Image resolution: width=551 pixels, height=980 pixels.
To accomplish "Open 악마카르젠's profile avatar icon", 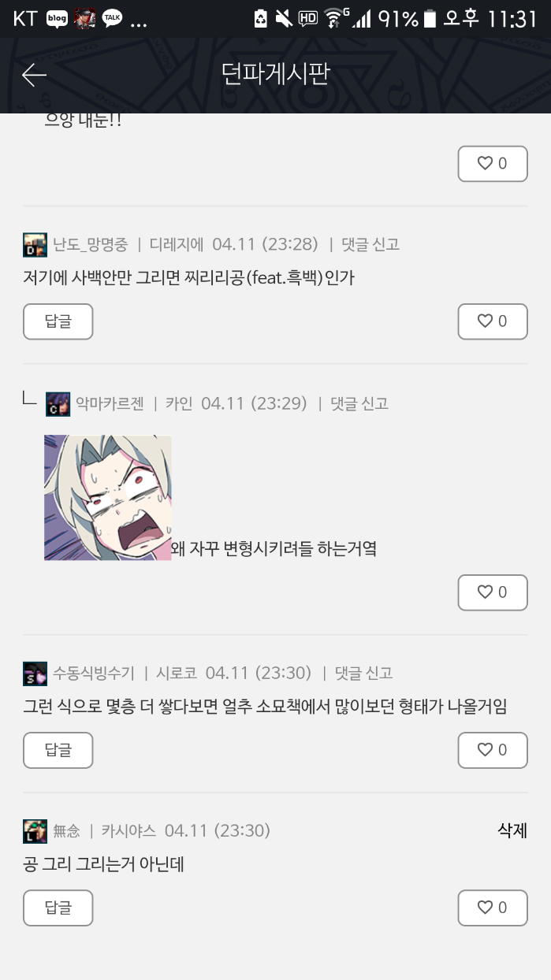I will click(x=58, y=404).
